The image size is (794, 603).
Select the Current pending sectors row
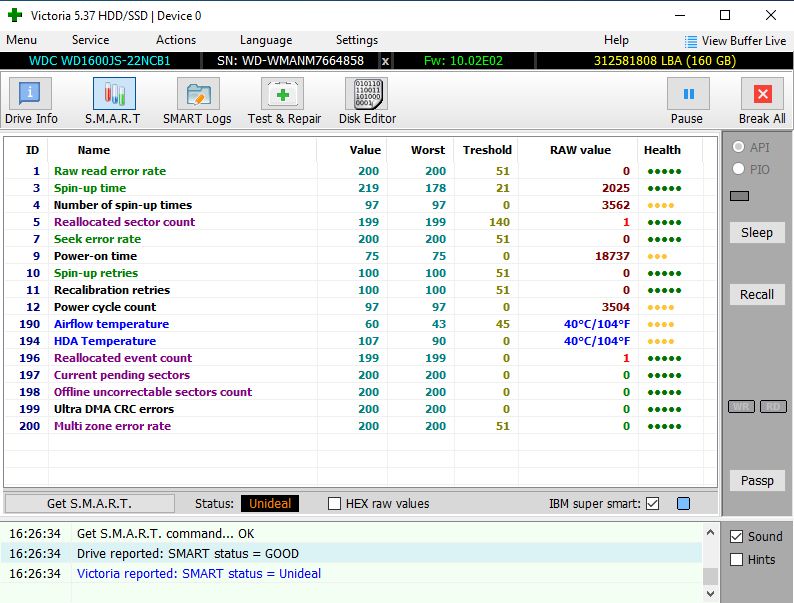coord(361,375)
